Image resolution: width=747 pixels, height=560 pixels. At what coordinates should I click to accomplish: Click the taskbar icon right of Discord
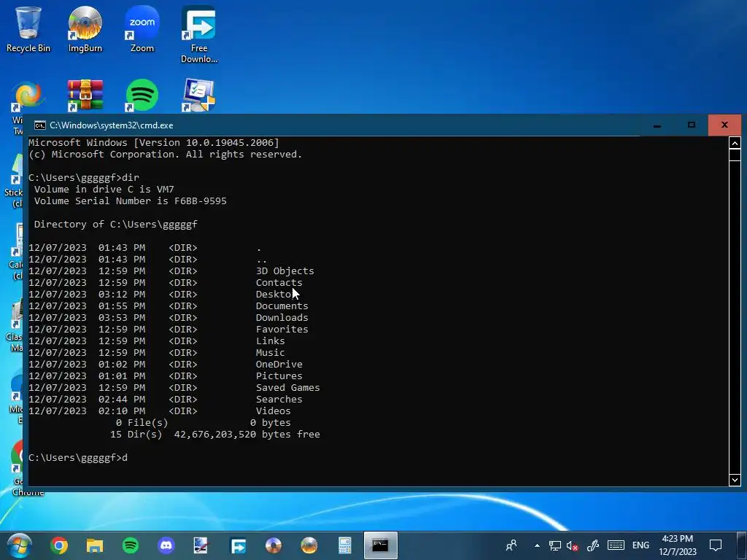coord(201,545)
